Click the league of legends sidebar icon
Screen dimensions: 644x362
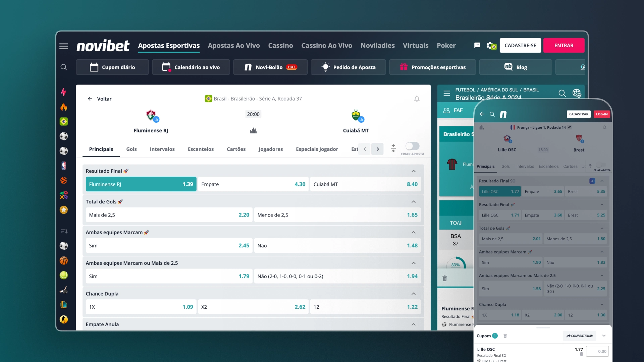coord(64,305)
